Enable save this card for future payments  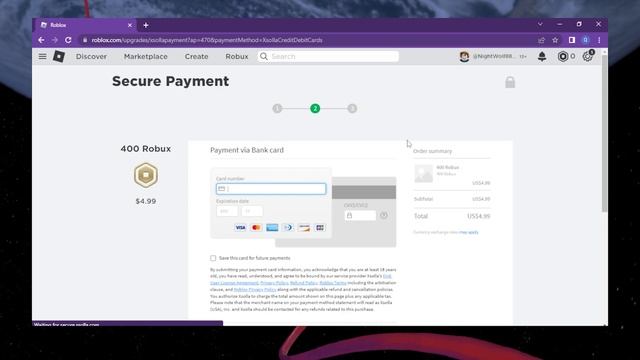(213, 258)
